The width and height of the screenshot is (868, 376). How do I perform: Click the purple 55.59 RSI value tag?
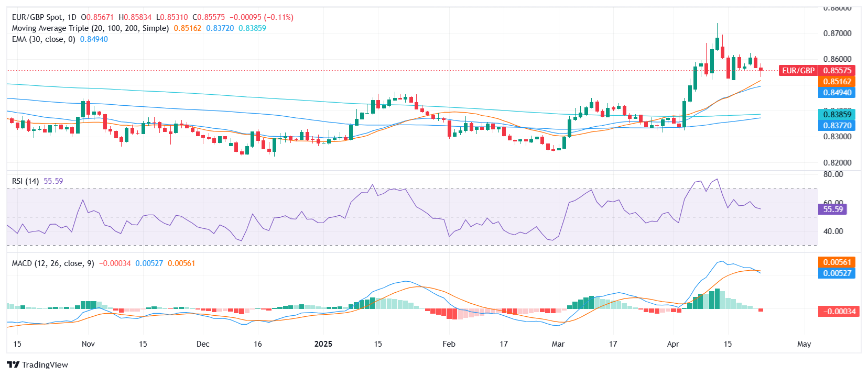(833, 209)
